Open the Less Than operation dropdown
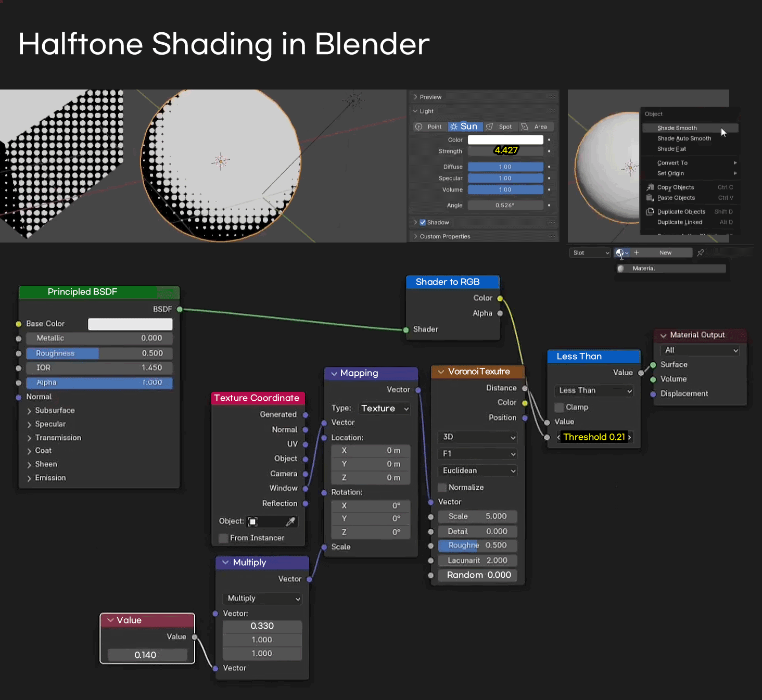 pos(594,390)
